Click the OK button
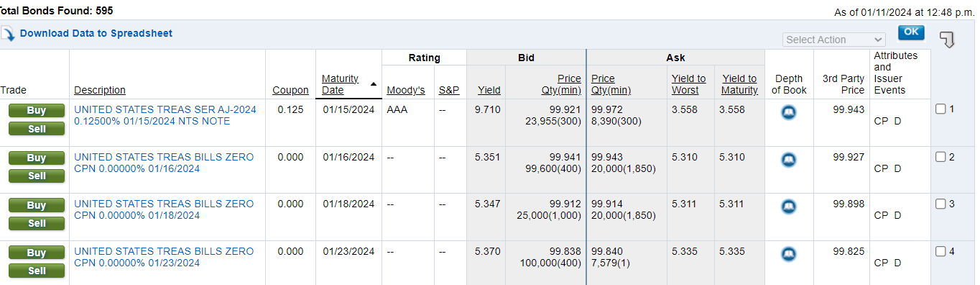The width and height of the screenshot is (980, 285). point(911,32)
